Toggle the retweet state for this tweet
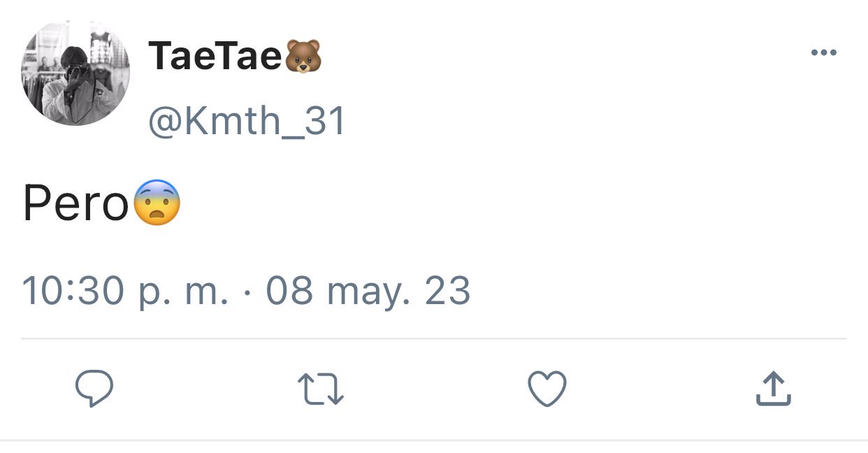868x453 pixels. (321, 389)
